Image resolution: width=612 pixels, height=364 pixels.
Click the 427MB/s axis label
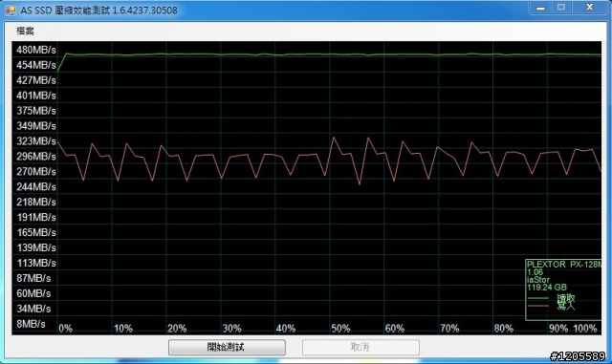[36, 80]
